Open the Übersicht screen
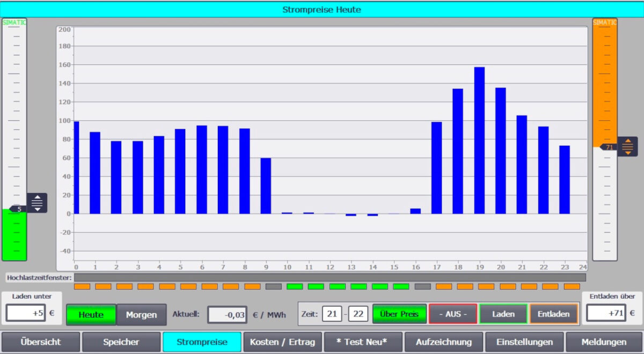 (41, 342)
